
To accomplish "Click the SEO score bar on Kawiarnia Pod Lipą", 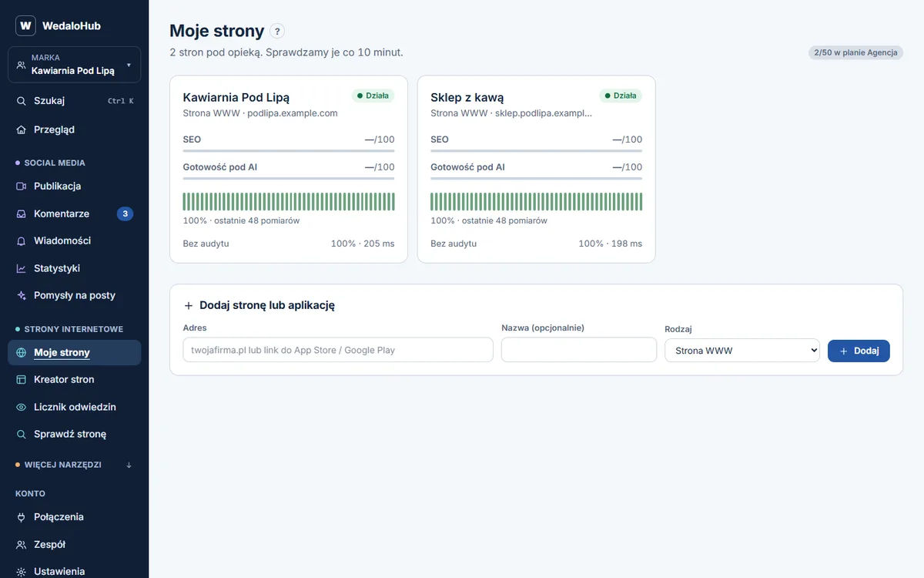I will click(x=289, y=151).
